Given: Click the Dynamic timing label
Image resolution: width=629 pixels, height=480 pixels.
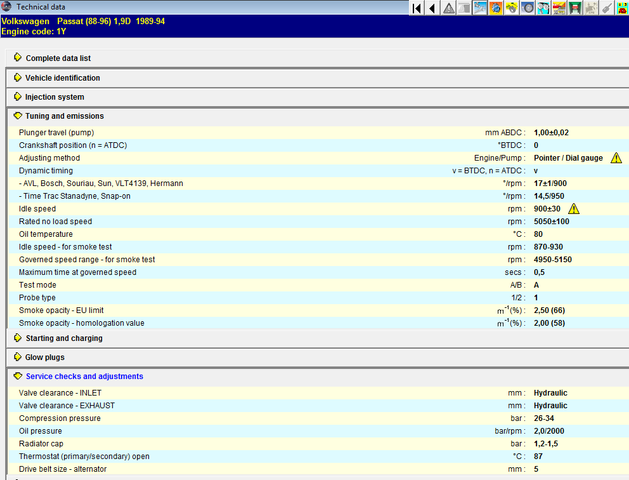Looking at the screenshot, I should [46, 171].
